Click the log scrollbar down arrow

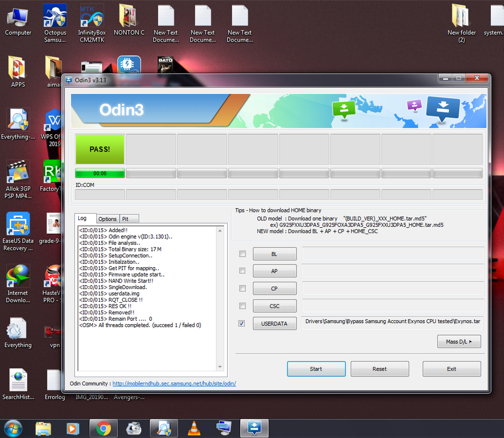(x=220, y=367)
